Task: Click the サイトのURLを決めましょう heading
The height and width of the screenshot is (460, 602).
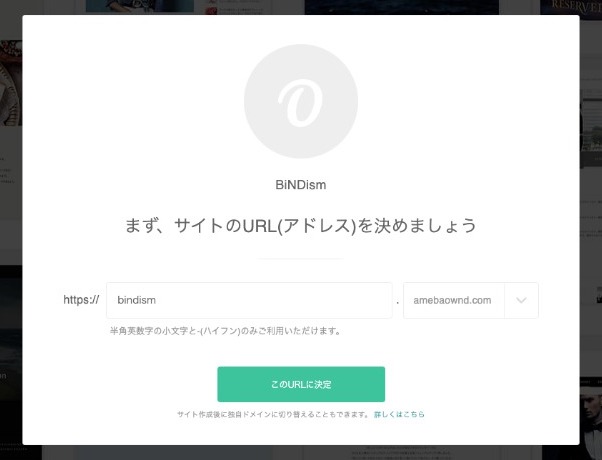Action: click(x=301, y=225)
